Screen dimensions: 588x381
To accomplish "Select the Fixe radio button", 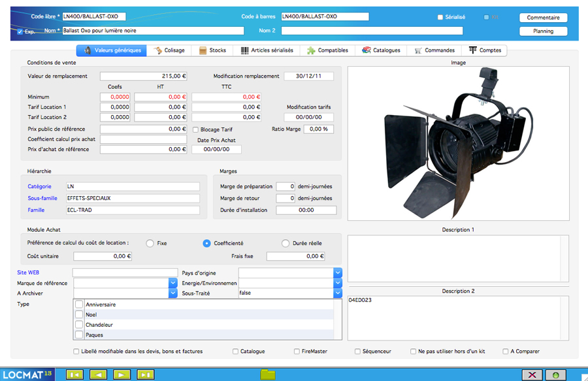I will [x=150, y=243].
